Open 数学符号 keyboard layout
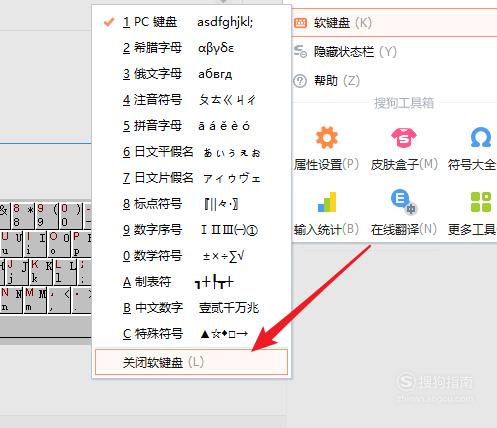 (191, 256)
